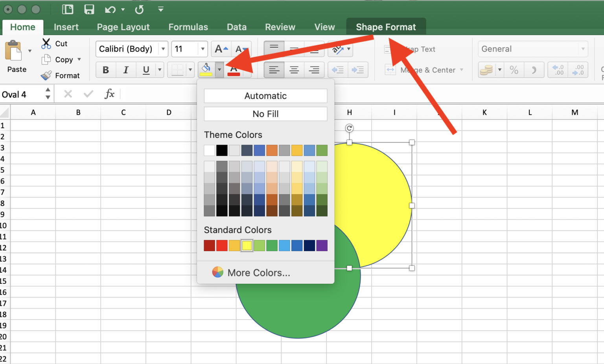This screenshot has width=604, height=364.
Task: Open the Formulas ribbon tab
Action: (x=188, y=27)
